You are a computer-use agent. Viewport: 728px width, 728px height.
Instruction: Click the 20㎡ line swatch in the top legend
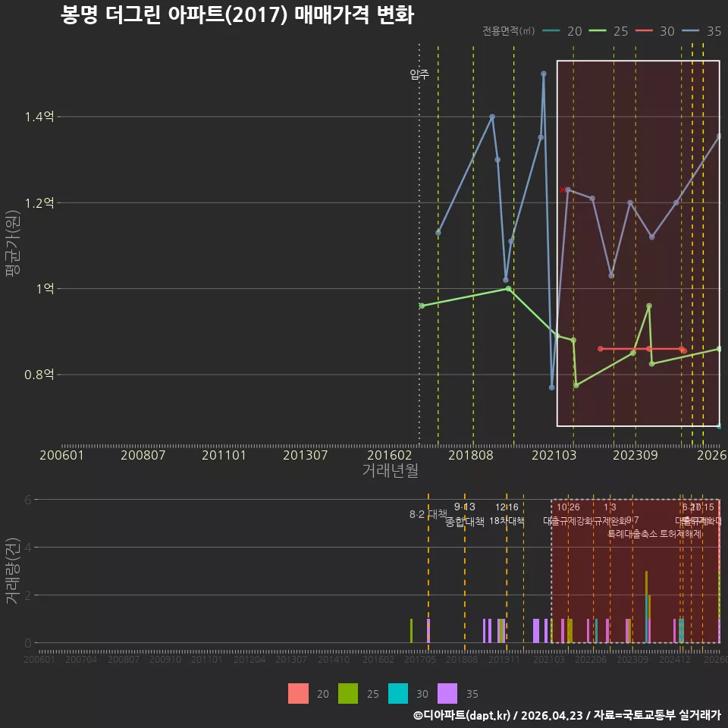click(x=551, y=31)
